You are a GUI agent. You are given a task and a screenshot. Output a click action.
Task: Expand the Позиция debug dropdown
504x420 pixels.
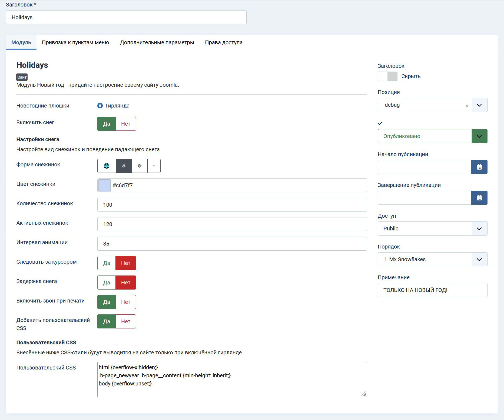[x=479, y=105]
